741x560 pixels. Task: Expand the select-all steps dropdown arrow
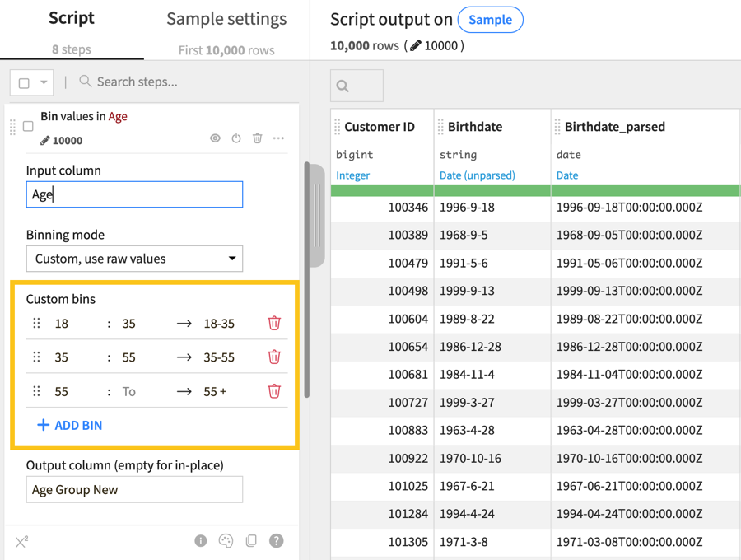pos(44,82)
